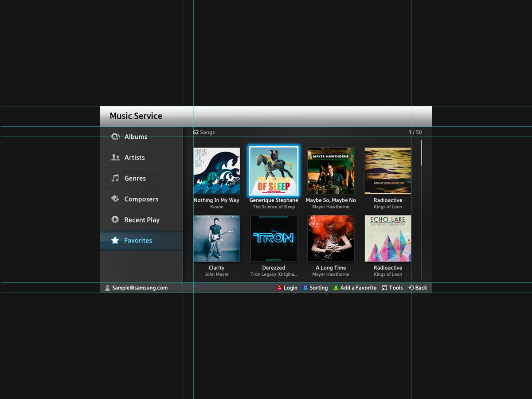Open the Composers list
This screenshot has width=532, height=399.
point(141,199)
